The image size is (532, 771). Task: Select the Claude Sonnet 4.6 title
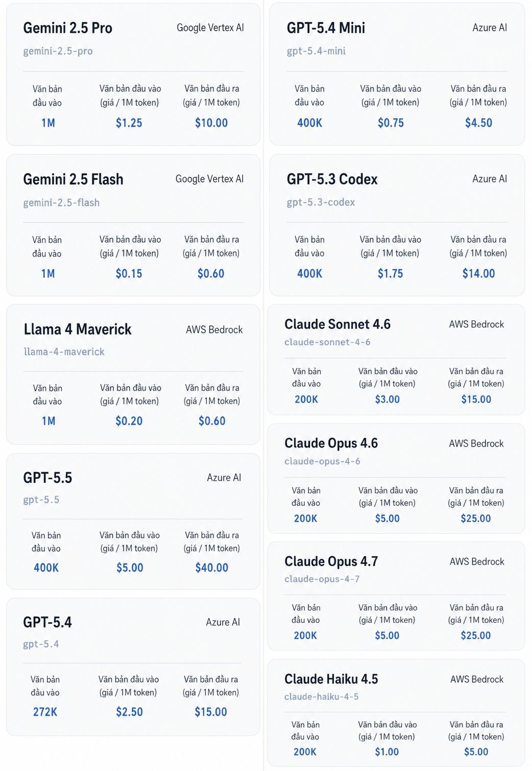coord(337,324)
